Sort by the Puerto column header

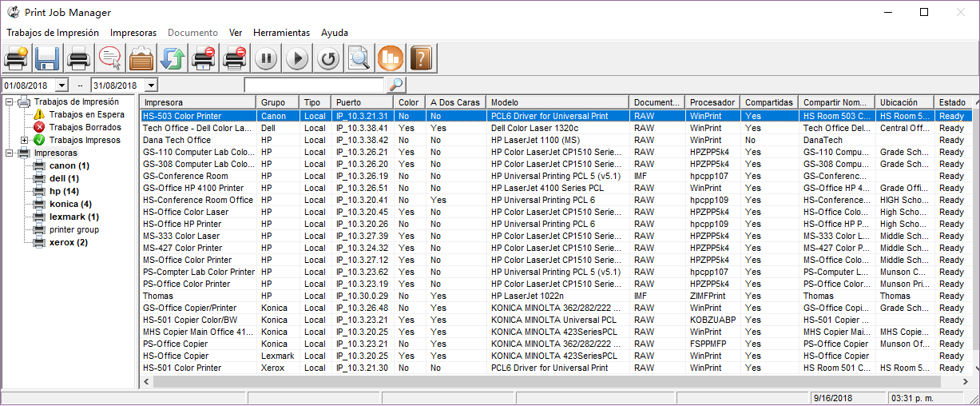[362, 102]
